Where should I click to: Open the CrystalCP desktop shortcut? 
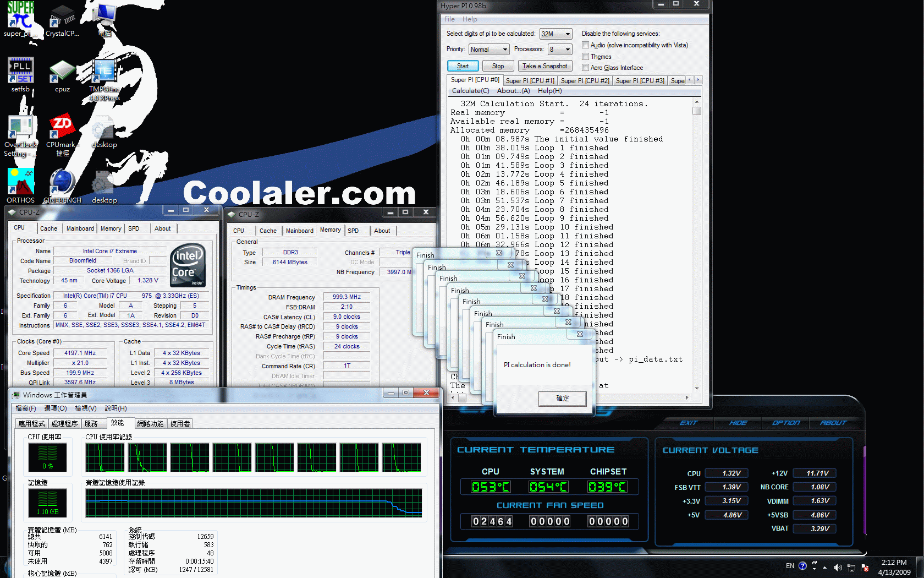coord(62,20)
